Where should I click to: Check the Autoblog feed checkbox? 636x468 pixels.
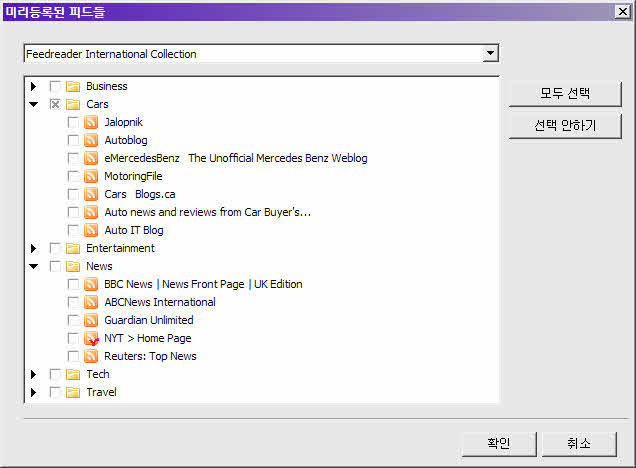(73, 140)
